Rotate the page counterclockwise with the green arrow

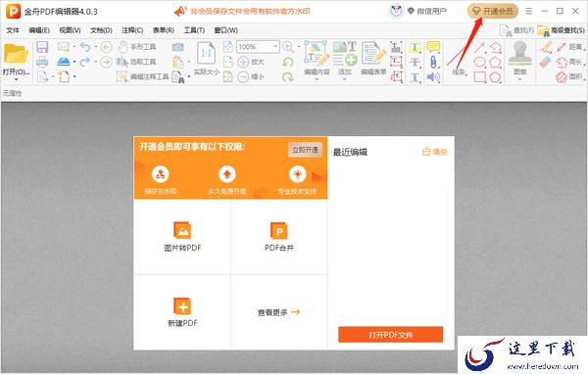click(x=287, y=62)
